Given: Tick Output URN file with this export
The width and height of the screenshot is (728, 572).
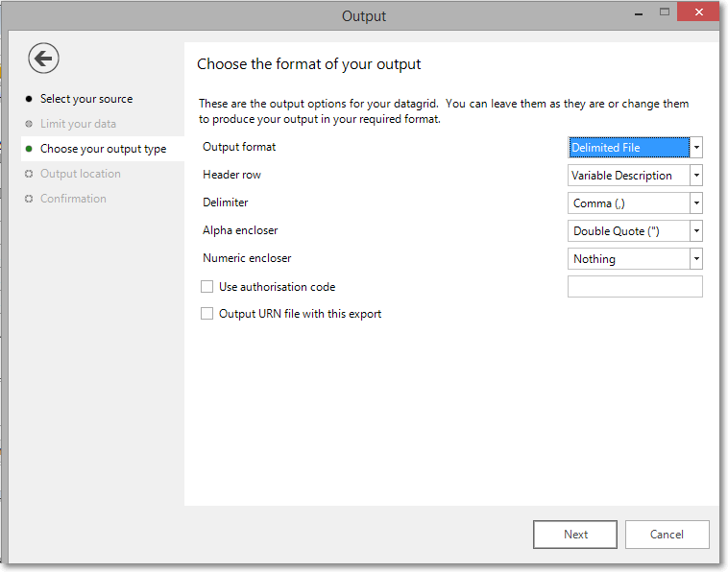Looking at the screenshot, I should (x=207, y=314).
